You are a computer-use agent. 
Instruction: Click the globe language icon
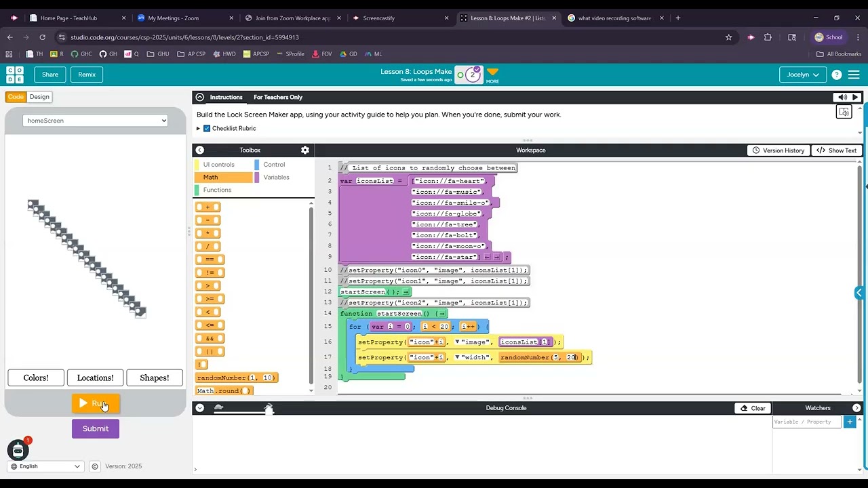[14, 466]
